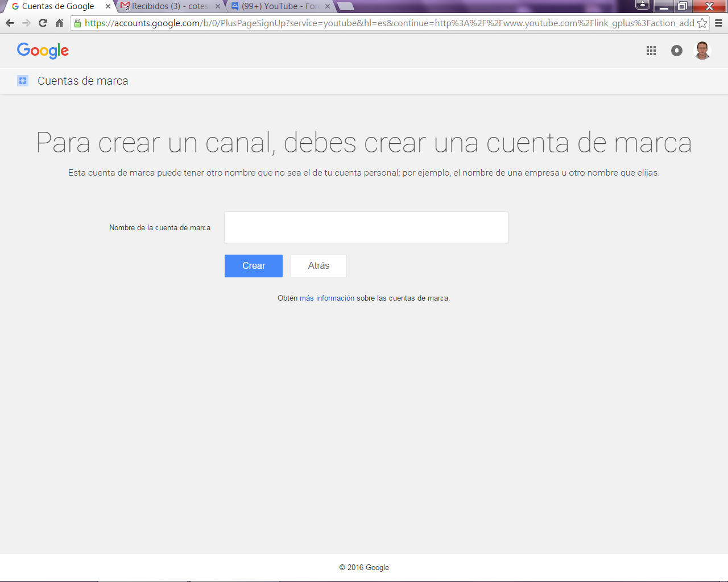Click the 'Nombre de la cuenta de marca' label

[x=160, y=228]
